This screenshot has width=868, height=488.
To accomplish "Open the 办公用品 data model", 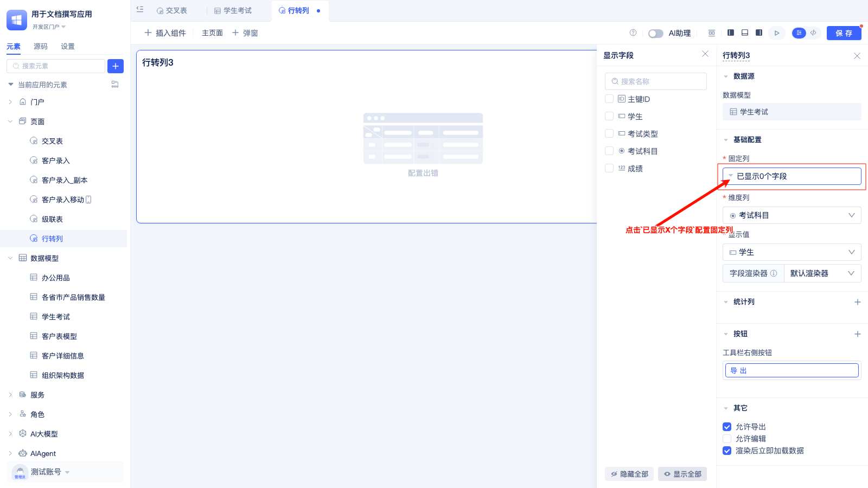I will pyautogui.click(x=55, y=278).
